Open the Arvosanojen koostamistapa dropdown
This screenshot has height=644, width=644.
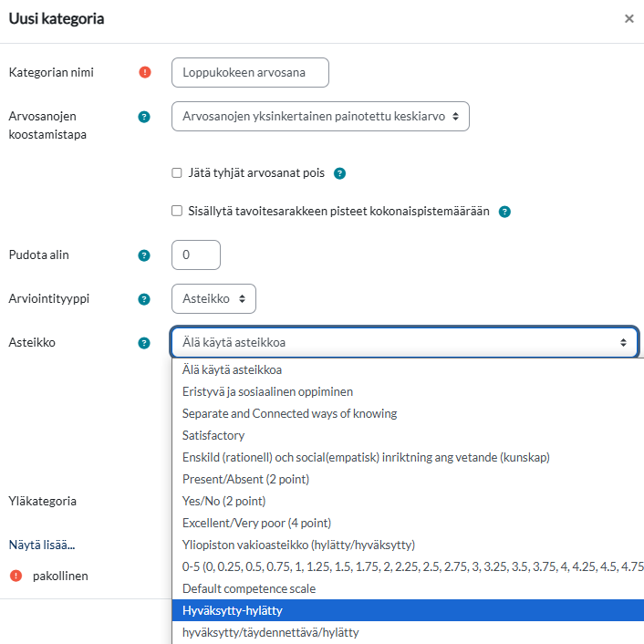point(320,117)
